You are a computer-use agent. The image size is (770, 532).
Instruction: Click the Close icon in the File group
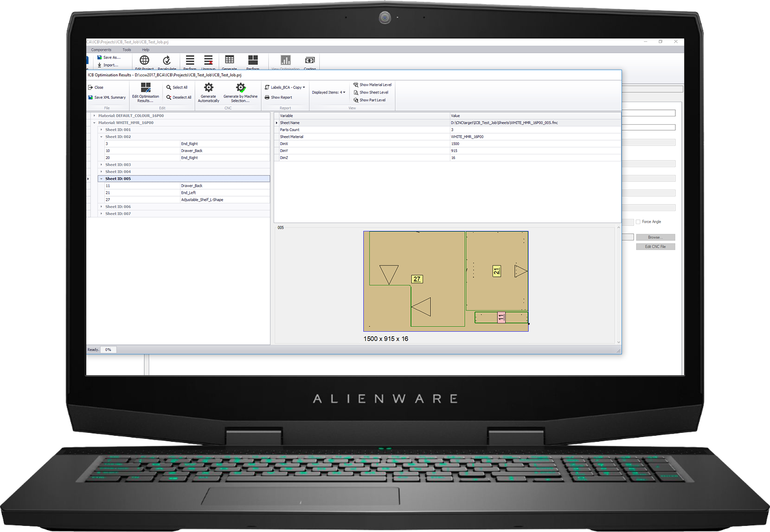(x=90, y=87)
